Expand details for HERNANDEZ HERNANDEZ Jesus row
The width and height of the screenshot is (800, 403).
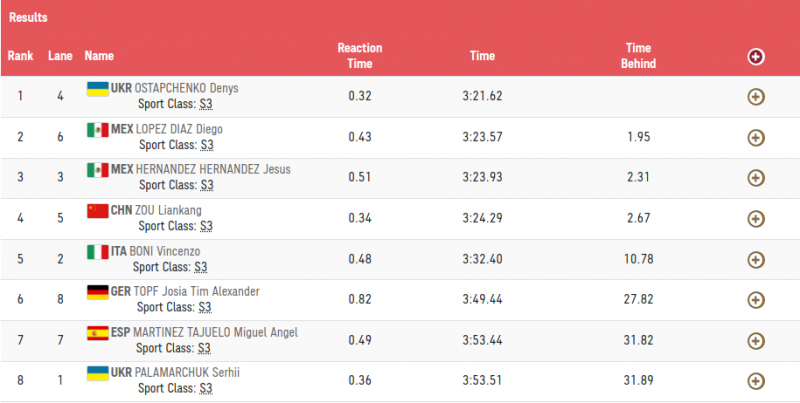tap(756, 177)
